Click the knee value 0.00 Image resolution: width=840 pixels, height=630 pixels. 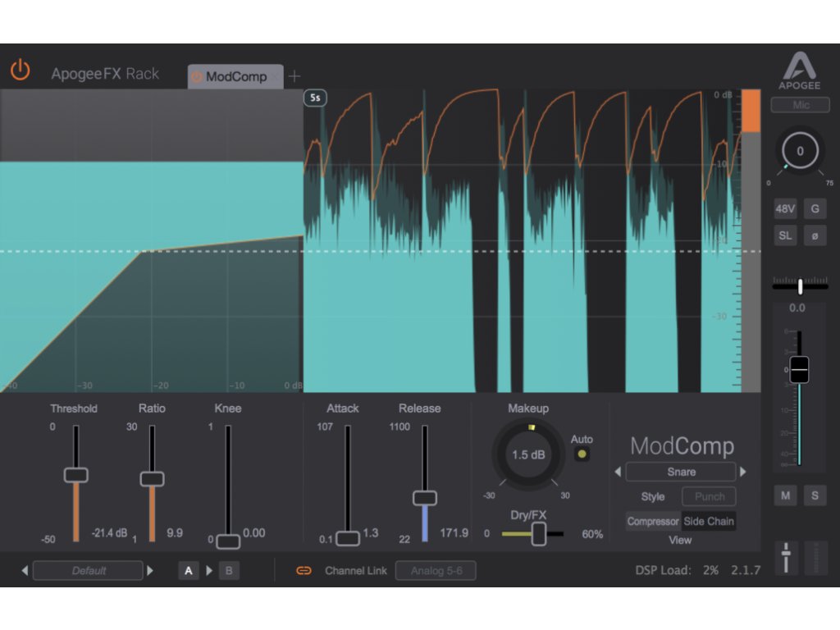click(254, 533)
